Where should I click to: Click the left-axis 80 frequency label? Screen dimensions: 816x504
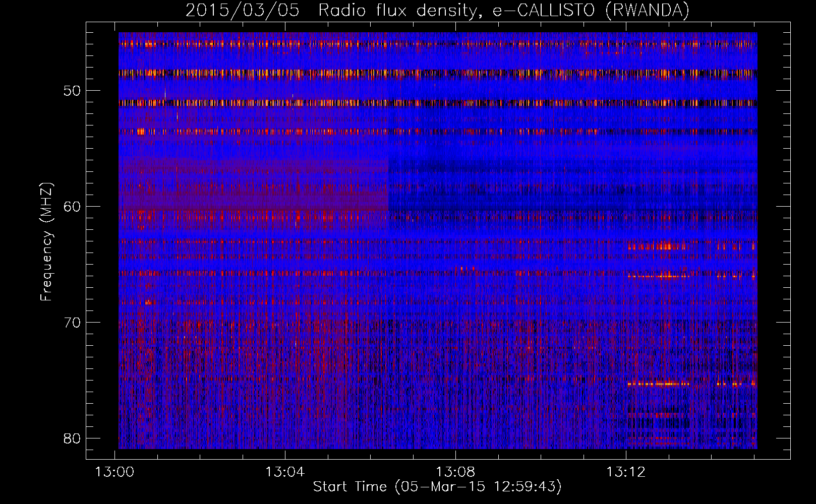[72, 438]
